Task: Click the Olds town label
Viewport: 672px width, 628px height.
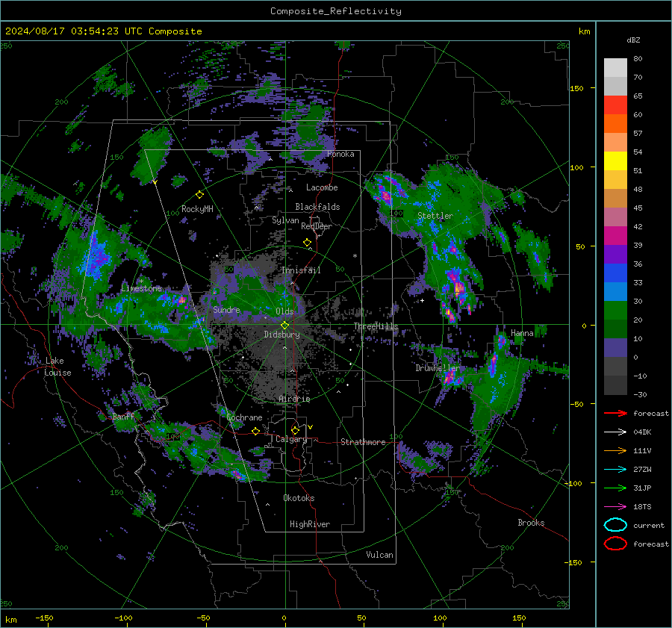Action: (284, 311)
